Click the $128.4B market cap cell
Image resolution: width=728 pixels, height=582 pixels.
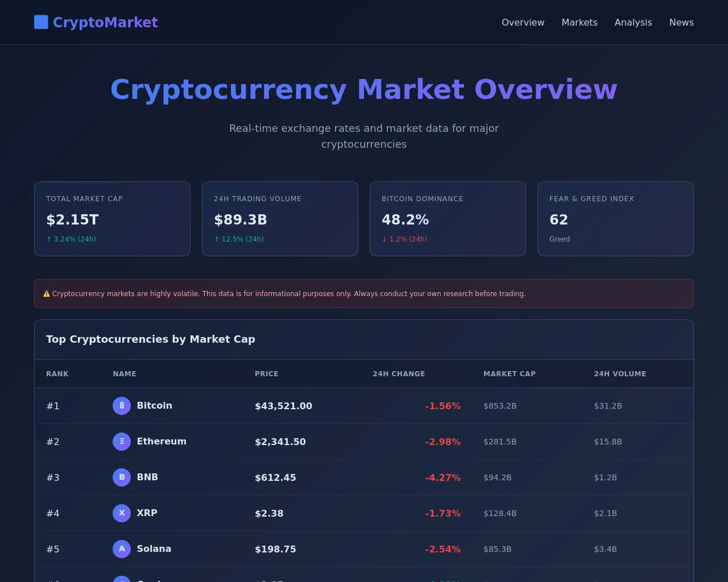pyautogui.click(x=500, y=513)
